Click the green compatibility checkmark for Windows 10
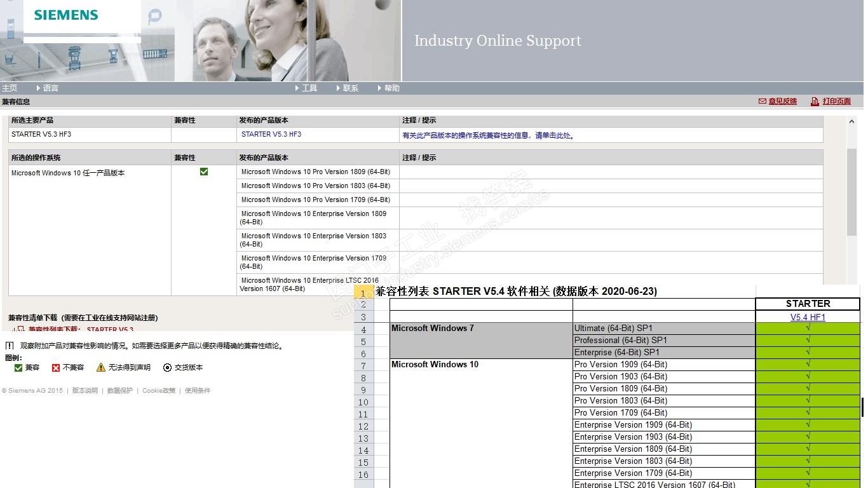868x488 pixels. 204,172
